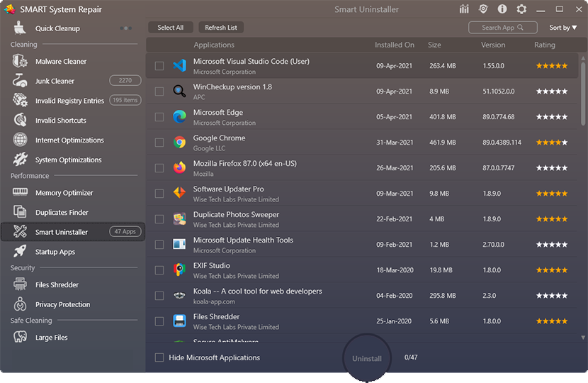588x383 pixels.
Task: Click Microsoft Edge's star rating
Action: 552,117
